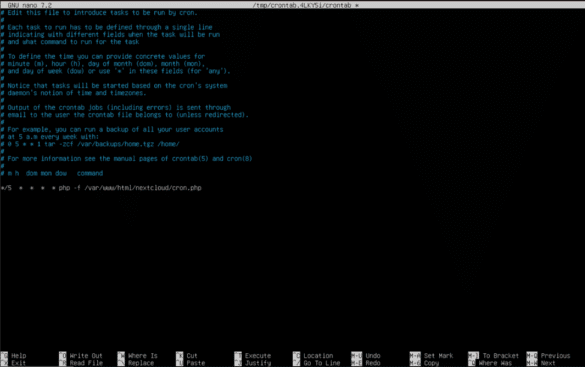Viewport: 585px width, 367px height.
Task: Click the Where Is search shortcut
Action: (143, 356)
